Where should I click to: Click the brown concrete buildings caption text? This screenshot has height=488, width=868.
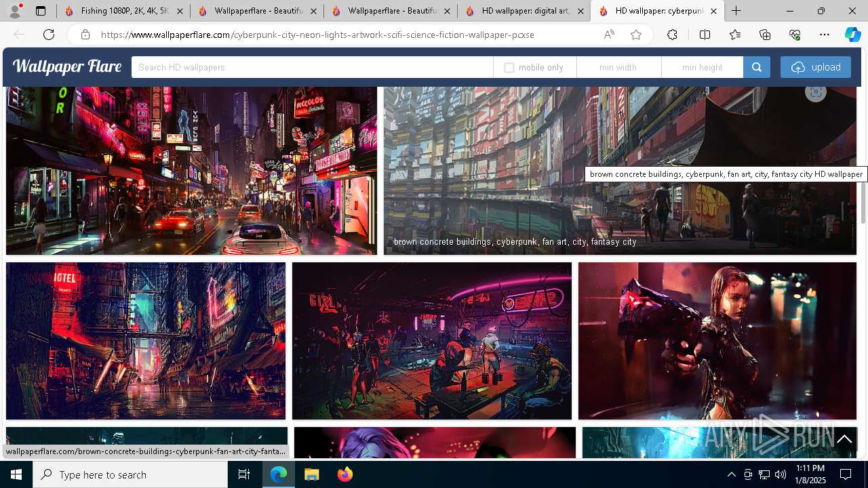tap(515, 242)
